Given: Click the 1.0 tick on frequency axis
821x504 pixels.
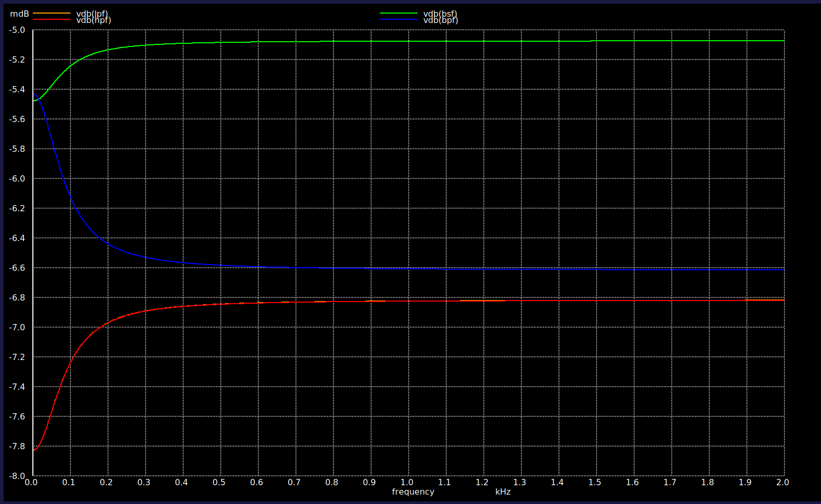Looking at the screenshot, I should 407,482.
